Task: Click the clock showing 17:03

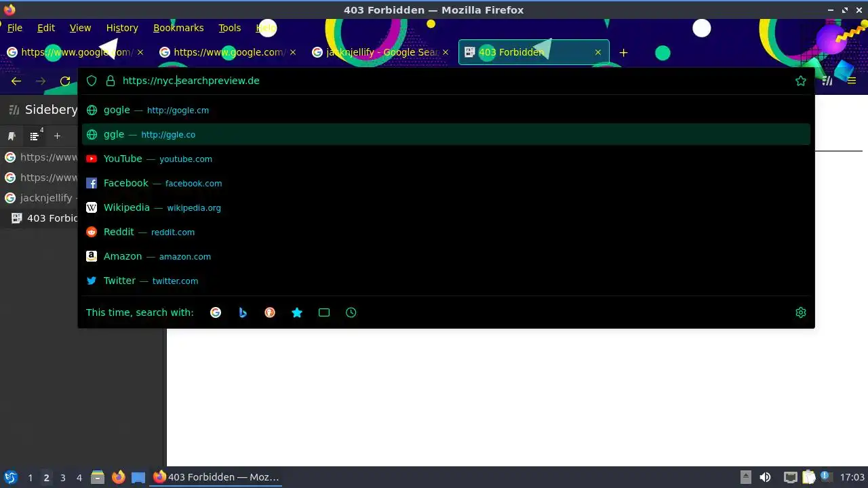Action: click(x=852, y=477)
